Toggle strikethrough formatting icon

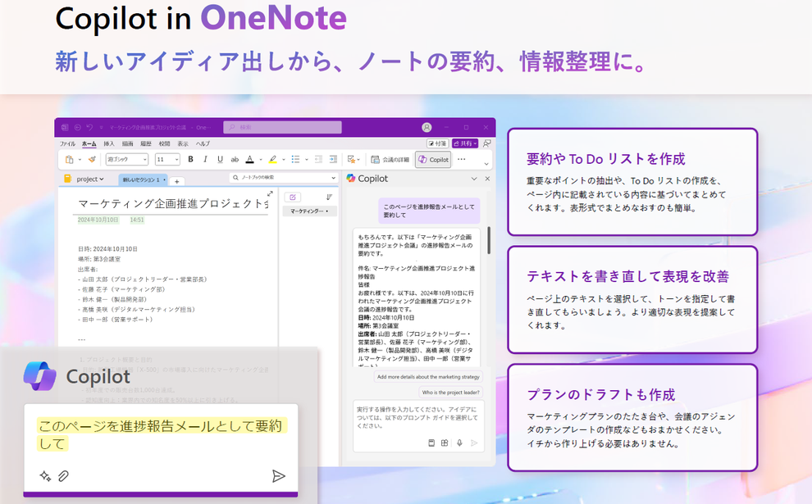[x=235, y=159]
